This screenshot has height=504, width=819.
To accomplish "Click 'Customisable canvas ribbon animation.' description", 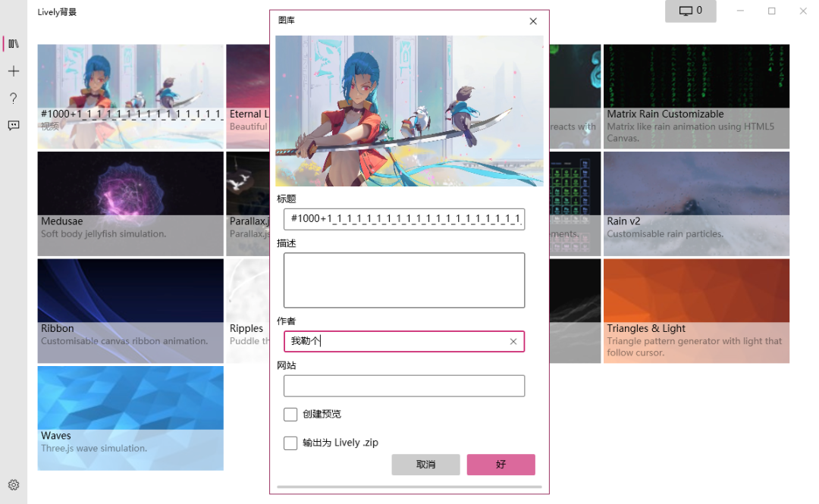I will 124,341.
